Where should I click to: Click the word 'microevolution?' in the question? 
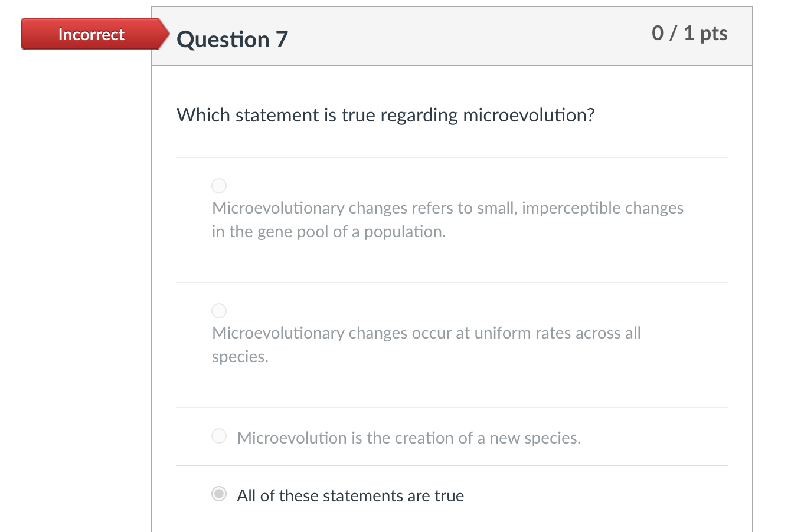coord(528,115)
